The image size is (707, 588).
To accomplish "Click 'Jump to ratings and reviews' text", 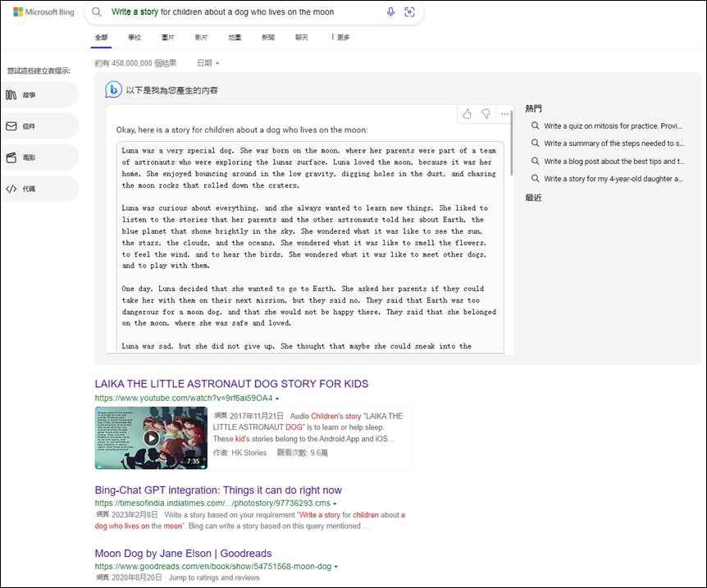I will (214, 577).
